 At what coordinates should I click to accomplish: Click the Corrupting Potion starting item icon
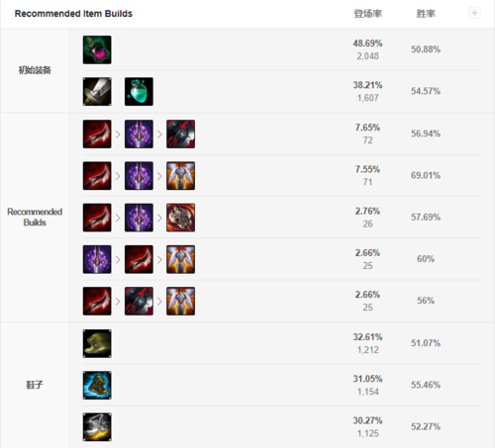coord(97,49)
